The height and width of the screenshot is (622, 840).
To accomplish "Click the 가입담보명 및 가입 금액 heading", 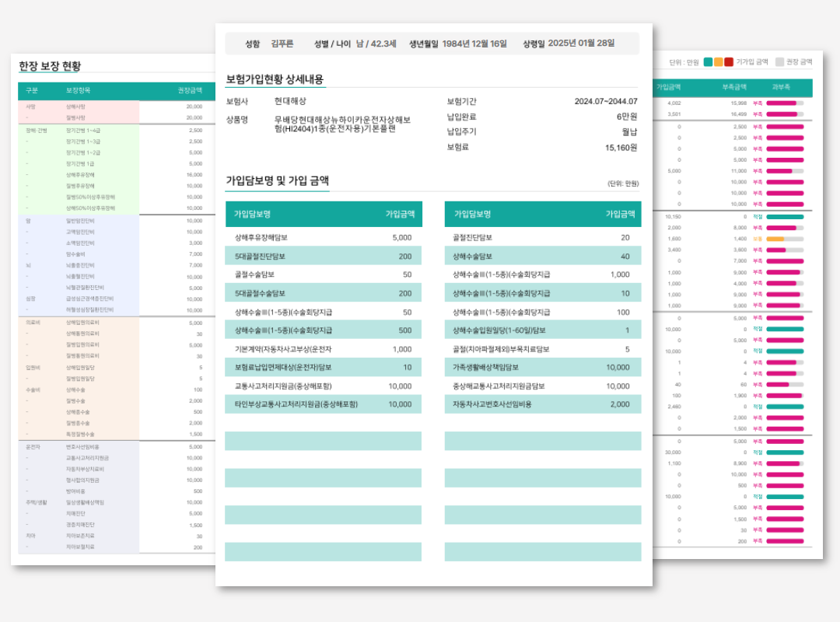I will (277, 181).
